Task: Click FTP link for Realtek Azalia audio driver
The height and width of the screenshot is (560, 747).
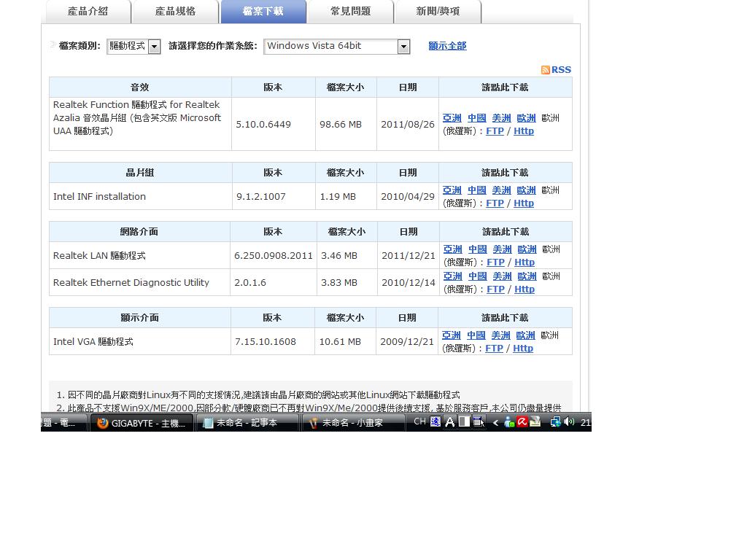Action: tap(495, 131)
